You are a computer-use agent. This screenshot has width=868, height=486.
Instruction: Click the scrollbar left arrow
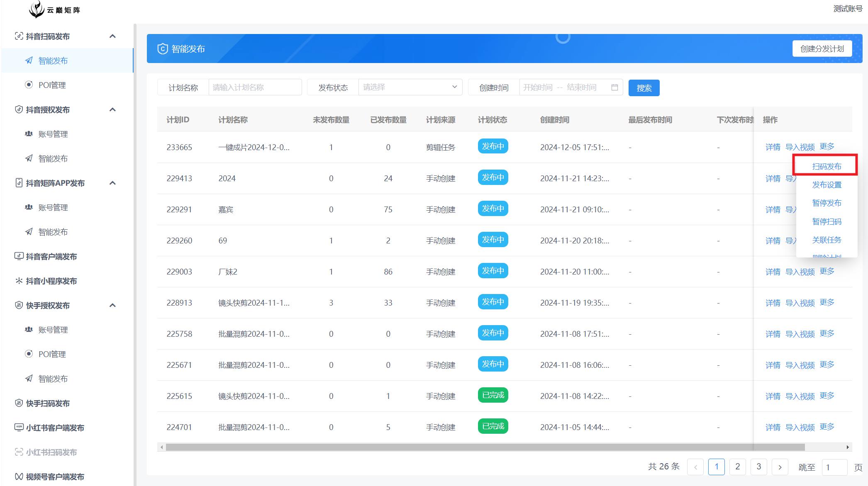click(162, 447)
